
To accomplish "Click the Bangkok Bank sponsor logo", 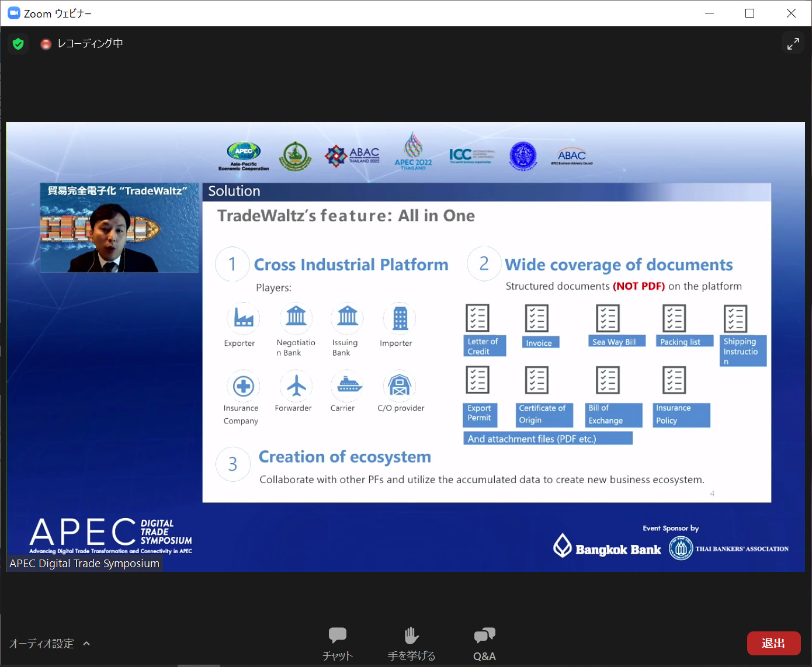I will point(607,546).
